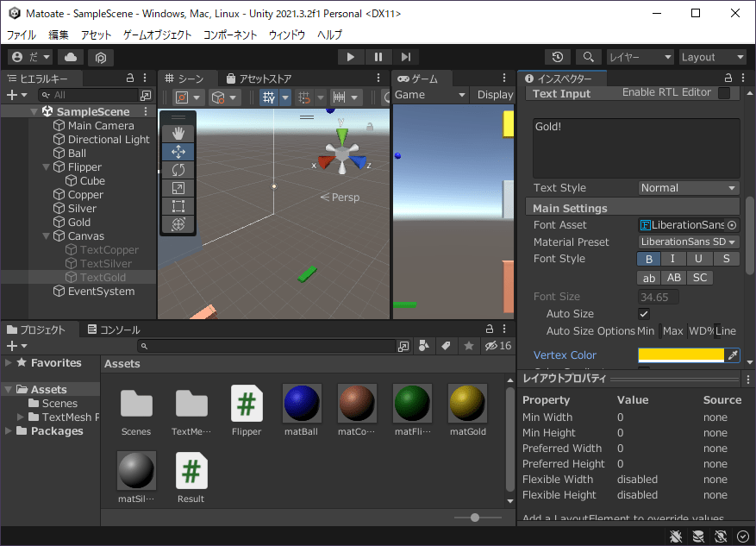Click the Display button in Game view
This screenshot has width=756, height=546.
pyautogui.click(x=495, y=95)
